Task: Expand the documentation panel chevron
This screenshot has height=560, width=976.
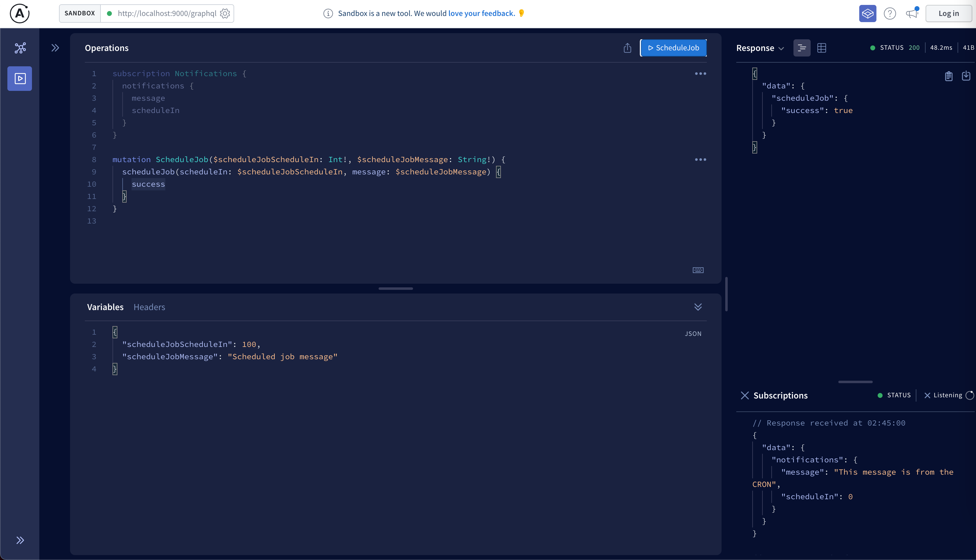Action: (55, 48)
